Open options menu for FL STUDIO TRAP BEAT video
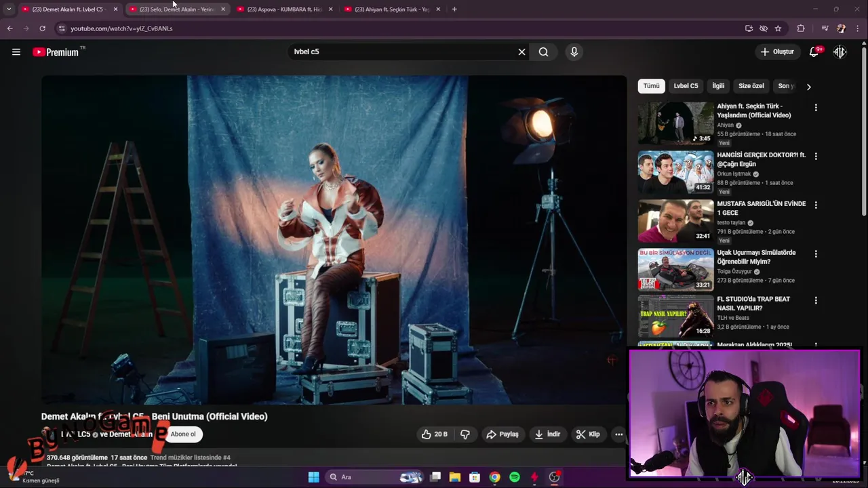Screen dimensions: 868x488 pyautogui.click(x=816, y=301)
